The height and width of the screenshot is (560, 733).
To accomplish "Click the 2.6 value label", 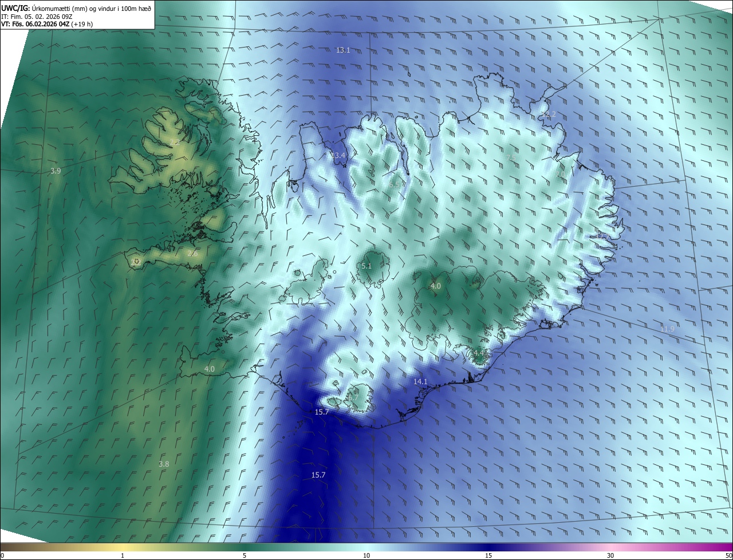I will click(x=192, y=254).
